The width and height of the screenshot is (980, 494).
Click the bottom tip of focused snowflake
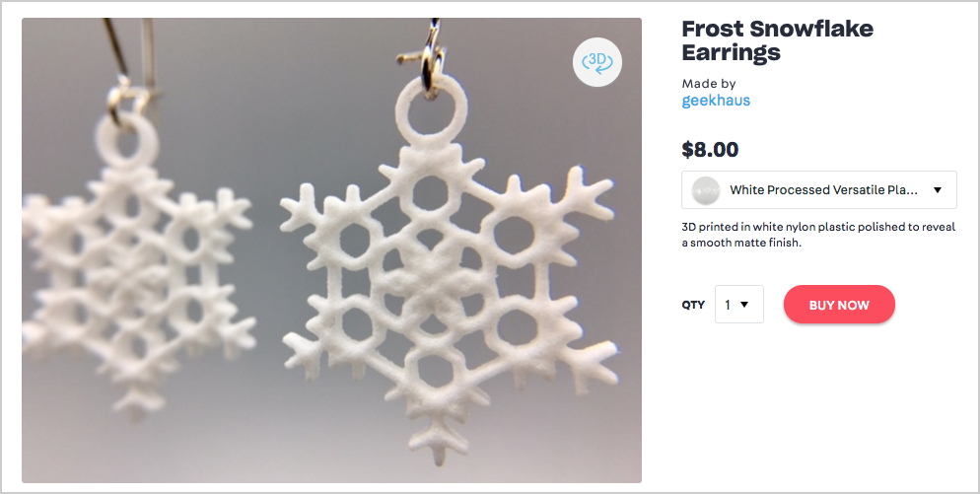pos(441,446)
